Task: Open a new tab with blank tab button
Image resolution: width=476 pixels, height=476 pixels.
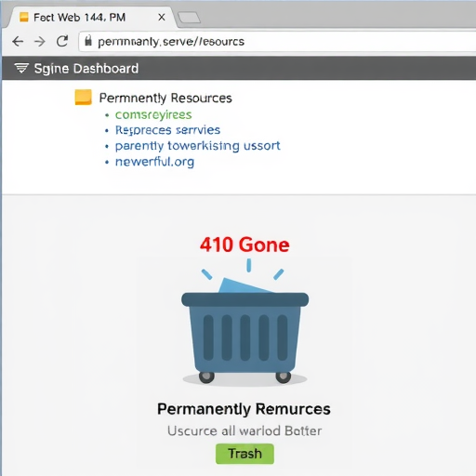Action: [189, 18]
